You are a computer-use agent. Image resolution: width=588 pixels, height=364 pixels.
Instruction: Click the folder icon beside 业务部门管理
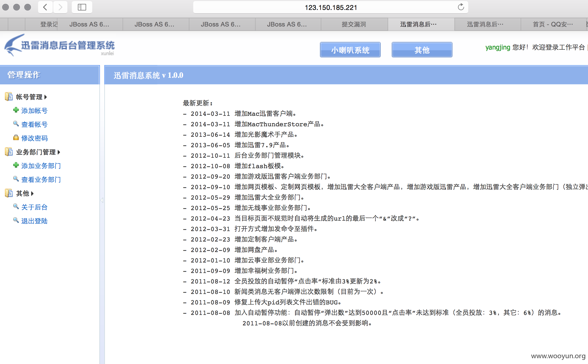[9, 152]
